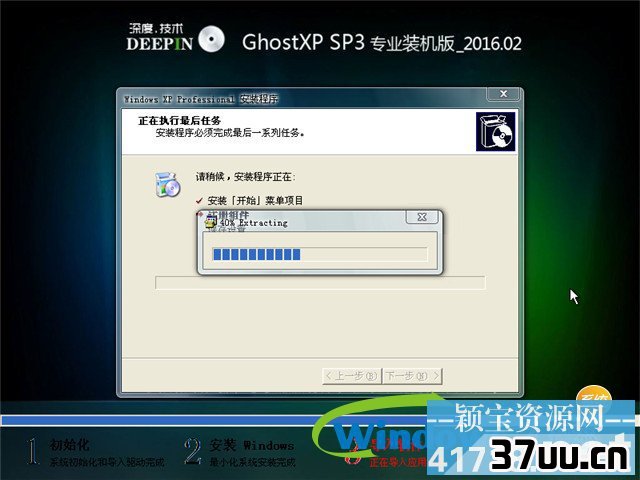Click the installer computer-and-disc icon
The width and height of the screenshot is (640, 480).
click(167, 184)
